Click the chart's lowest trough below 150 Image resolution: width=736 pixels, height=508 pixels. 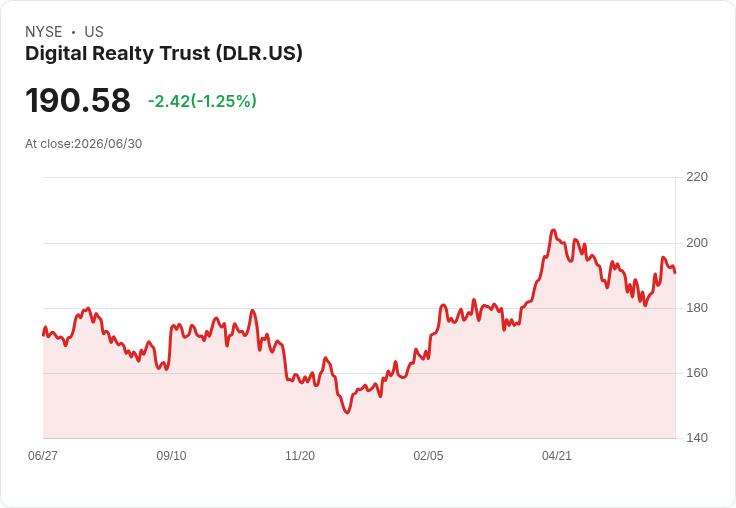(x=347, y=412)
